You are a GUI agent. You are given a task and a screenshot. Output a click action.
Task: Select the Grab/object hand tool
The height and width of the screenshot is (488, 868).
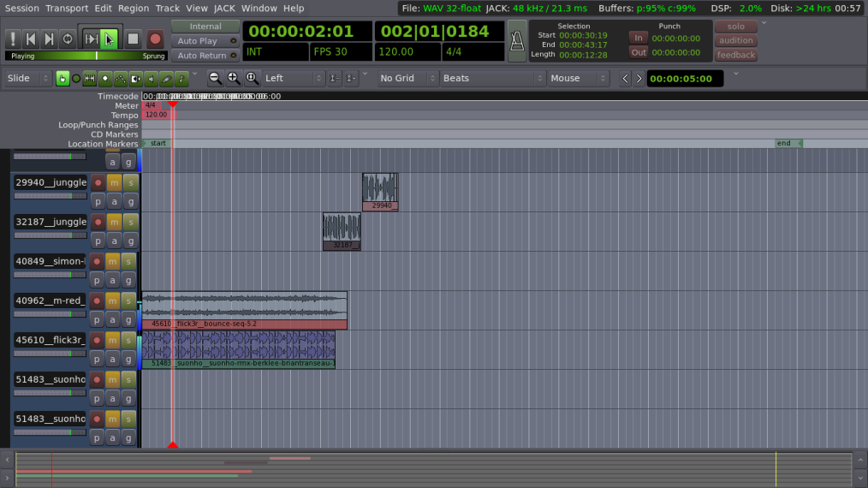click(x=62, y=79)
